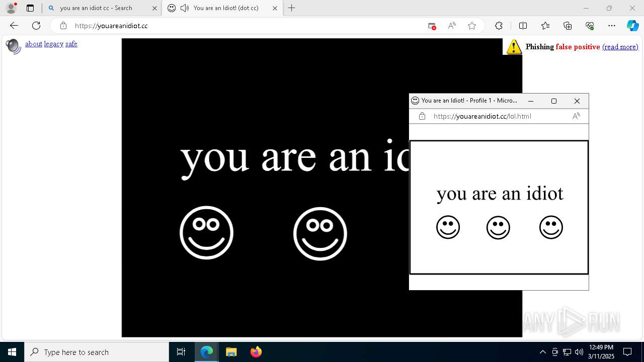The width and height of the screenshot is (644, 362).
Task: Open a new tab with plus button
Action: tap(291, 8)
